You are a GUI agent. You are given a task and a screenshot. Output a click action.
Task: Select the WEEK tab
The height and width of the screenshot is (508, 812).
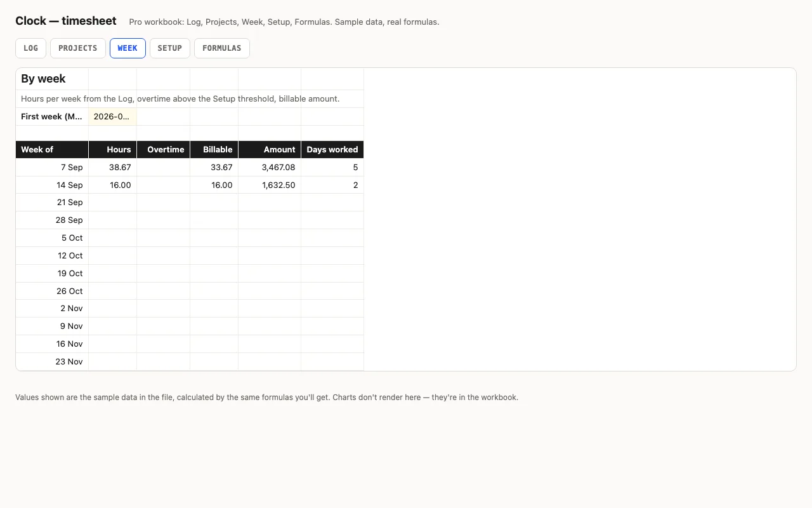[128, 48]
